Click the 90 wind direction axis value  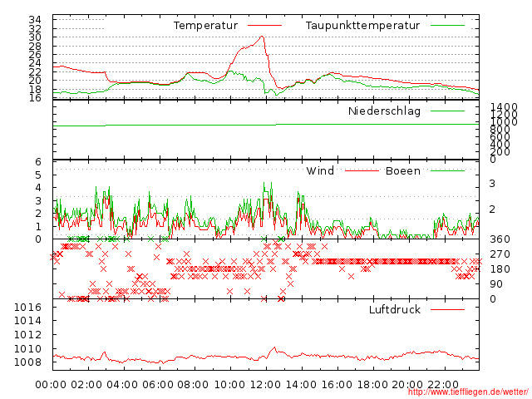pos(496,284)
